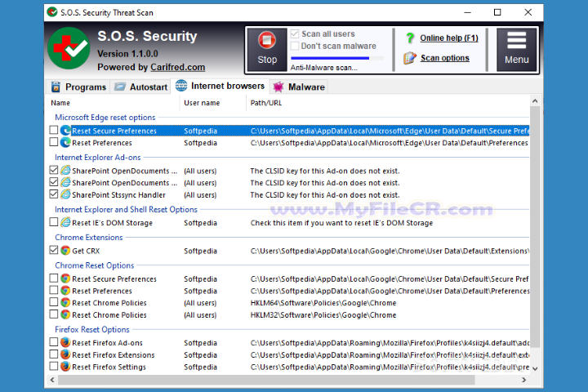This screenshot has height=392, width=588.
Task: Click Edge icon beside Edge Reset Preferences
Action: point(65,142)
